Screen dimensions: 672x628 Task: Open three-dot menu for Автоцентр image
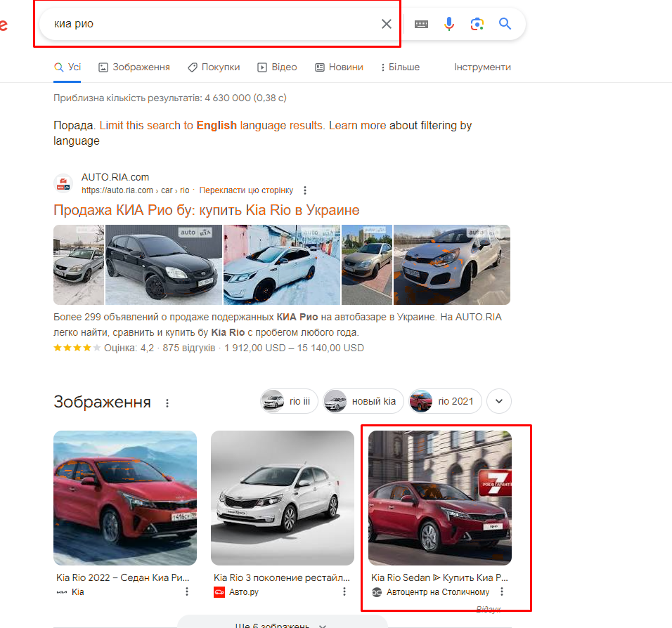coord(502,591)
